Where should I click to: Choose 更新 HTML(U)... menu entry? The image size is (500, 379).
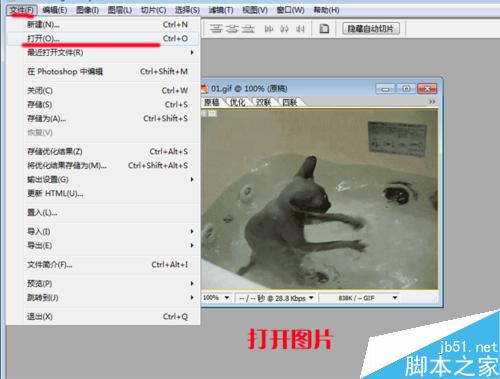pos(103,193)
